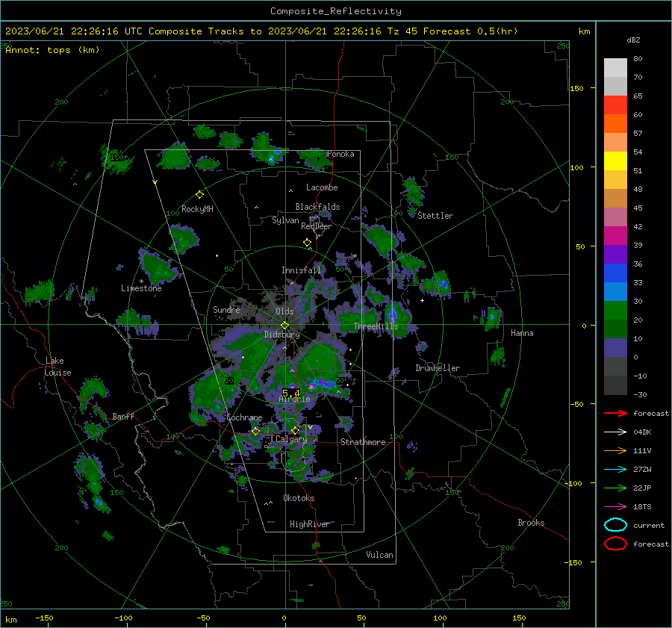Screen dimensions: 672x628
Task: Click the Limestone label
Action: click(141, 288)
